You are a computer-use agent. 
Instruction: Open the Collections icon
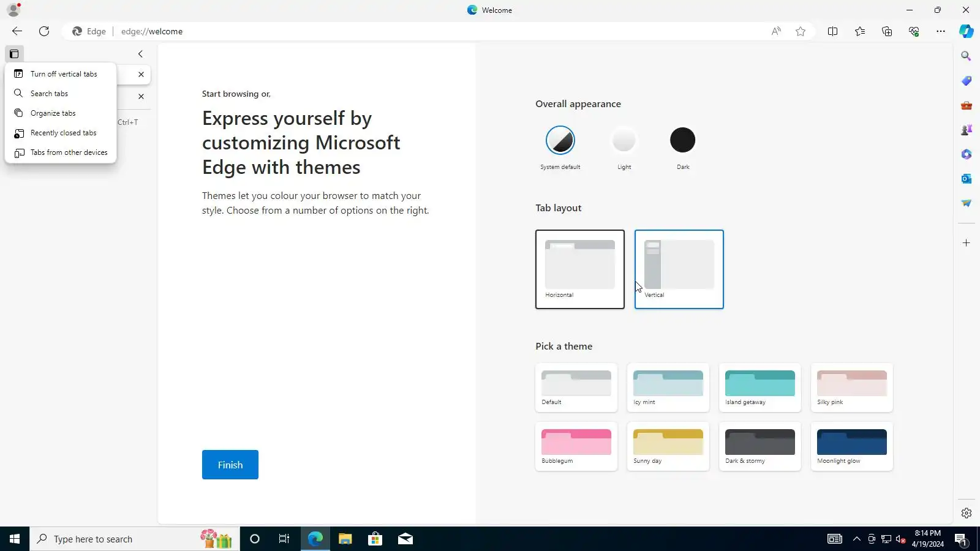887,31
